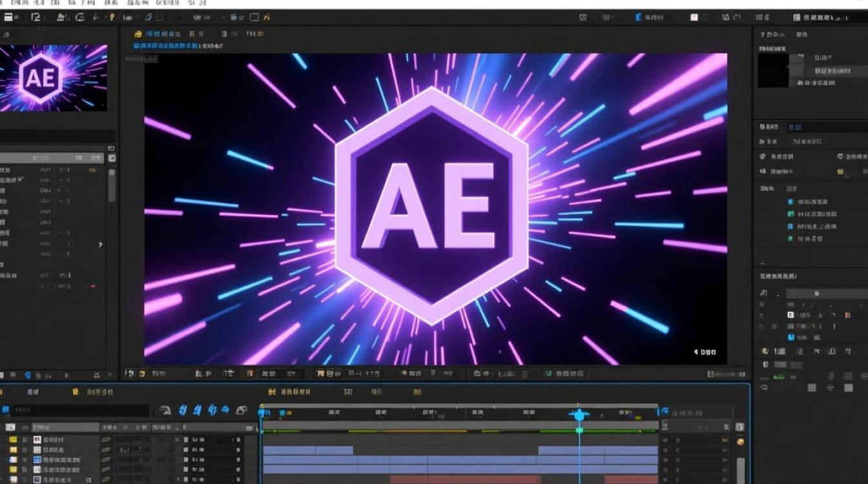Open the second item in the top menu bar
Screen dimensions: 868x484
(25, 3)
